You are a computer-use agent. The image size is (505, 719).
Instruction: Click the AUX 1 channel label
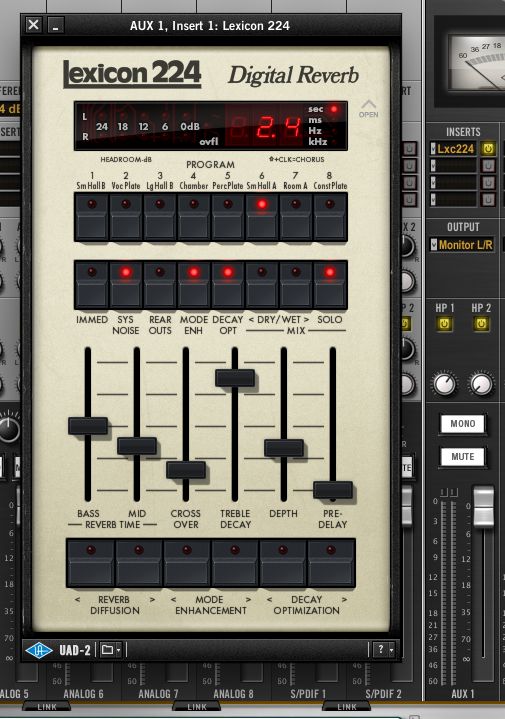pos(462,694)
